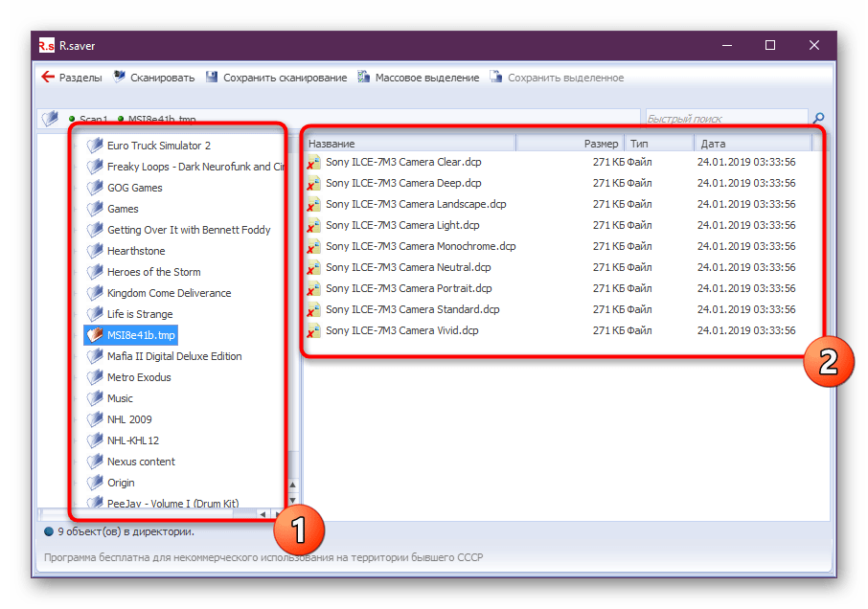Image resolution: width=868 pixels, height=609 pixels.
Task: Click the search magnifier icon
Action: click(819, 118)
